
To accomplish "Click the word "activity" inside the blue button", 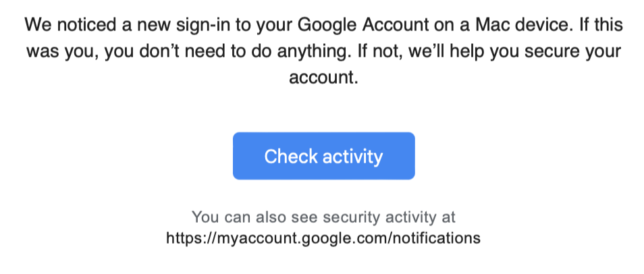I will pos(352,157).
